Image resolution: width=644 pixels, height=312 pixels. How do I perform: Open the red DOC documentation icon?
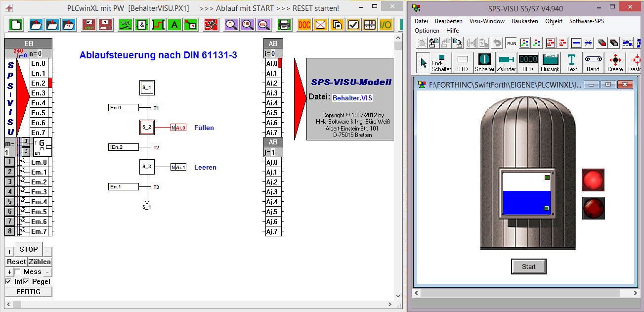(x=304, y=25)
